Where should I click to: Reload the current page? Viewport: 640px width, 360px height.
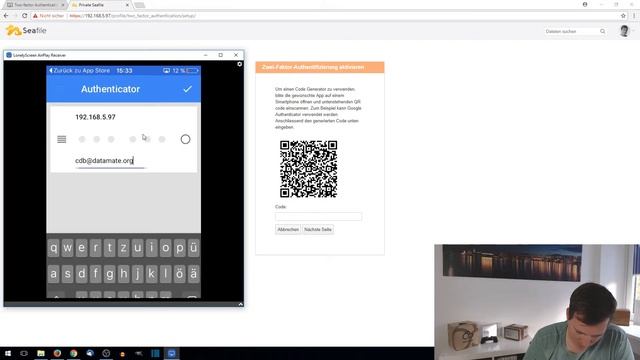[24, 16]
